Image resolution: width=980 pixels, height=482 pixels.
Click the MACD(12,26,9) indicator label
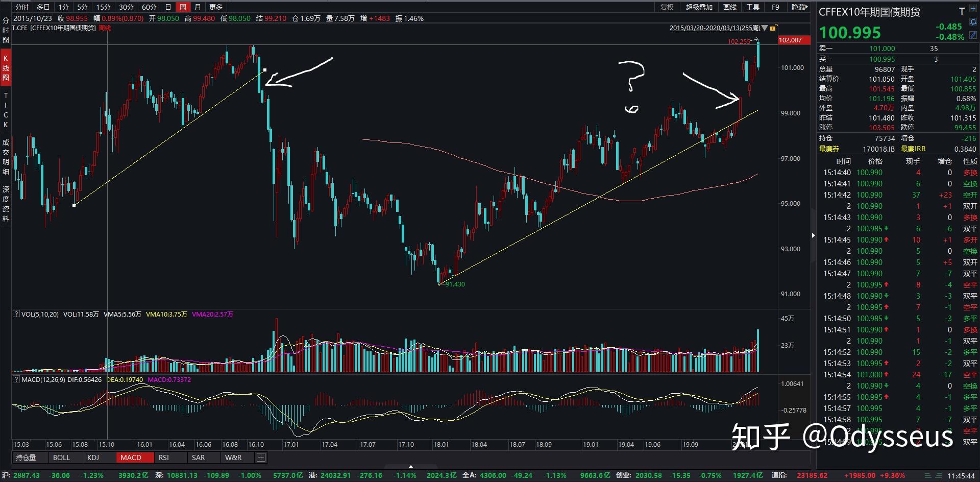point(43,379)
